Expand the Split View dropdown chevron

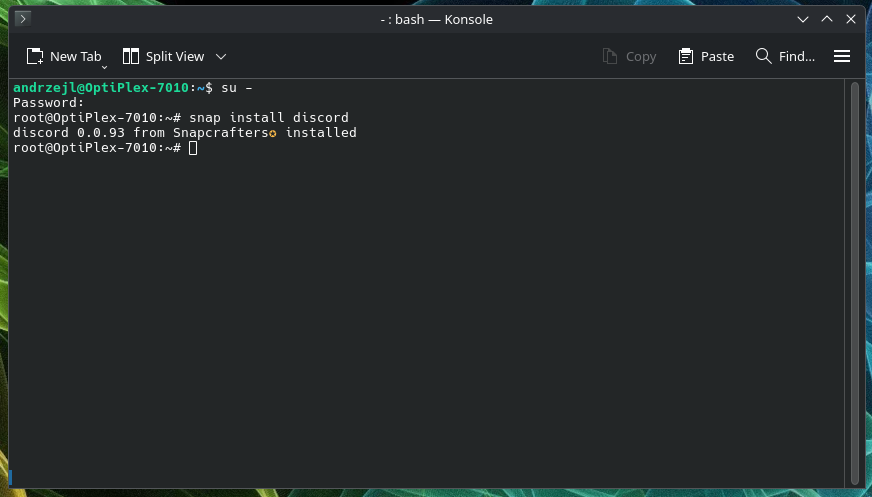(x=221, y=56)
